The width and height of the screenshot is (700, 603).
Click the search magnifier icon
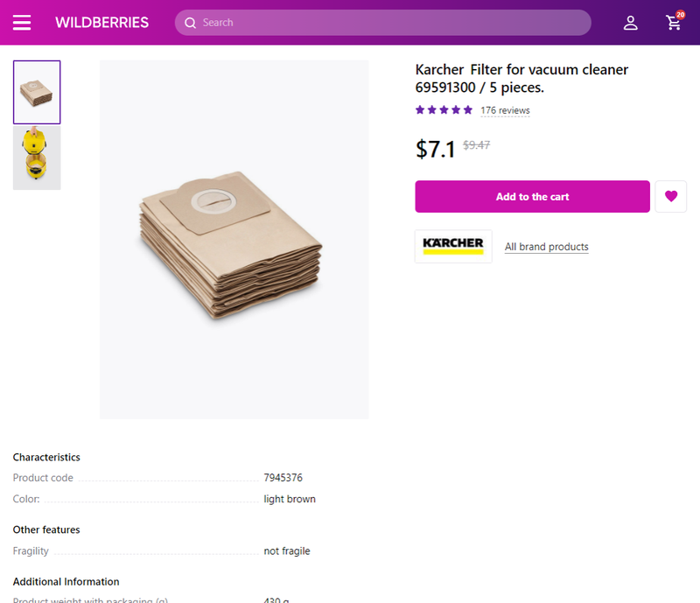(190, 23)
